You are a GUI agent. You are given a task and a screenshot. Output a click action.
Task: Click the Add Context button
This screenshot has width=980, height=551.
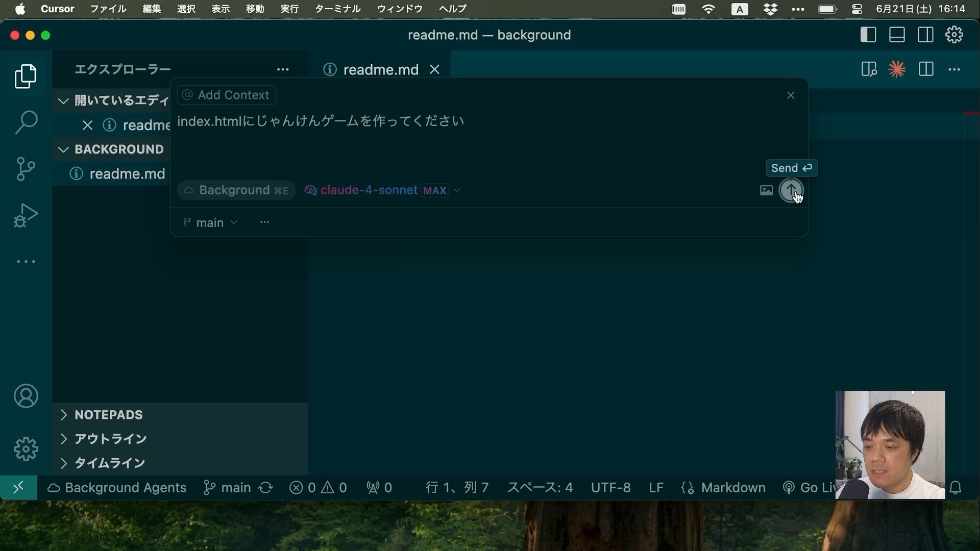pos(226,95)
